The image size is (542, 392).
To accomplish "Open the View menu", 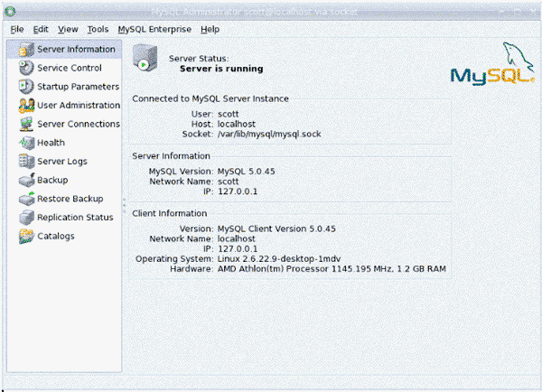I will pos(68,30).
